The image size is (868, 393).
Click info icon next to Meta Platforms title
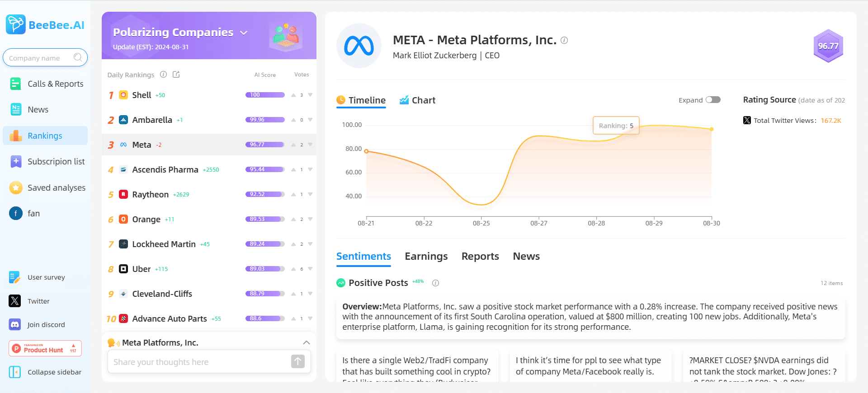point(564,40)
